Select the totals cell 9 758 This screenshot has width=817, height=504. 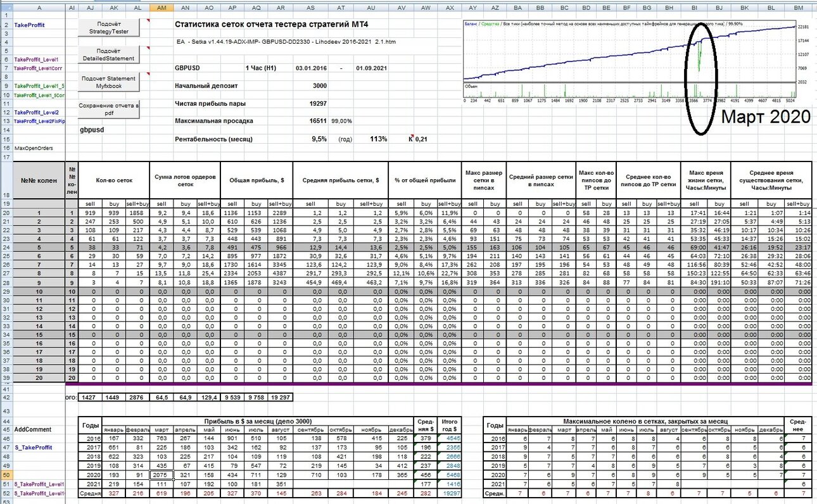(256, 397)
